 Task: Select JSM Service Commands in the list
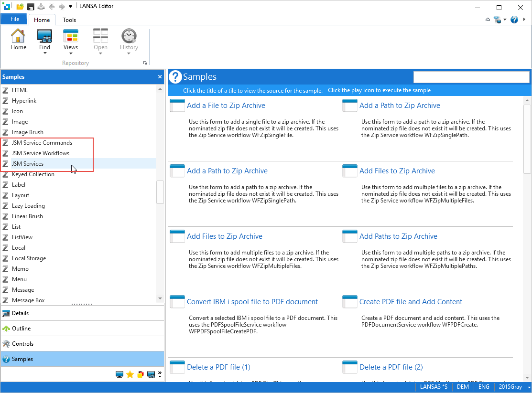(42, 143)
